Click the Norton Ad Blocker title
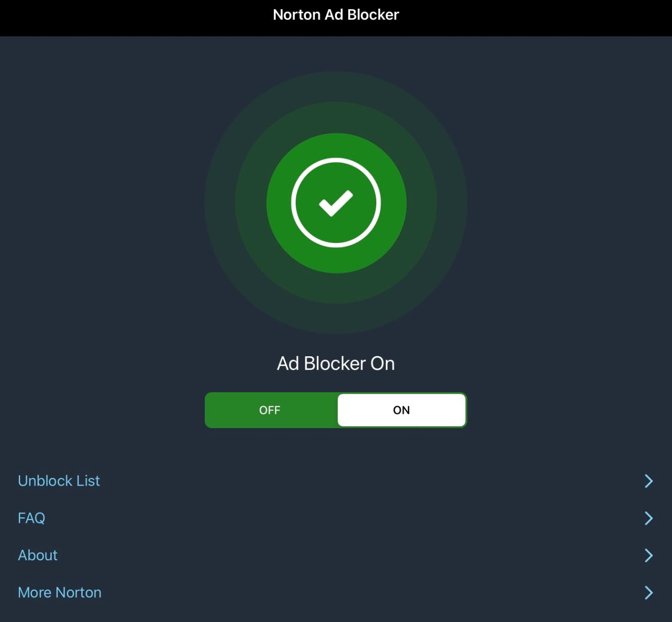Image resolution: width=672 pixels, height=622 pixels. (x=336, y=14)
